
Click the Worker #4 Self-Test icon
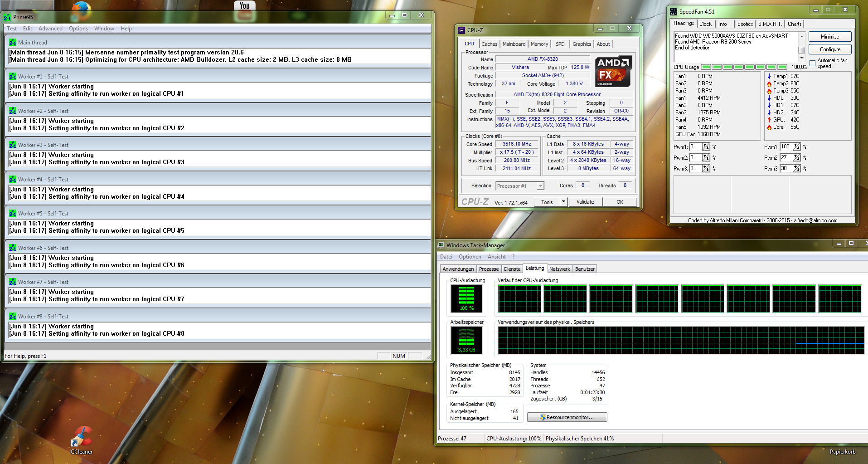(13, 180)
